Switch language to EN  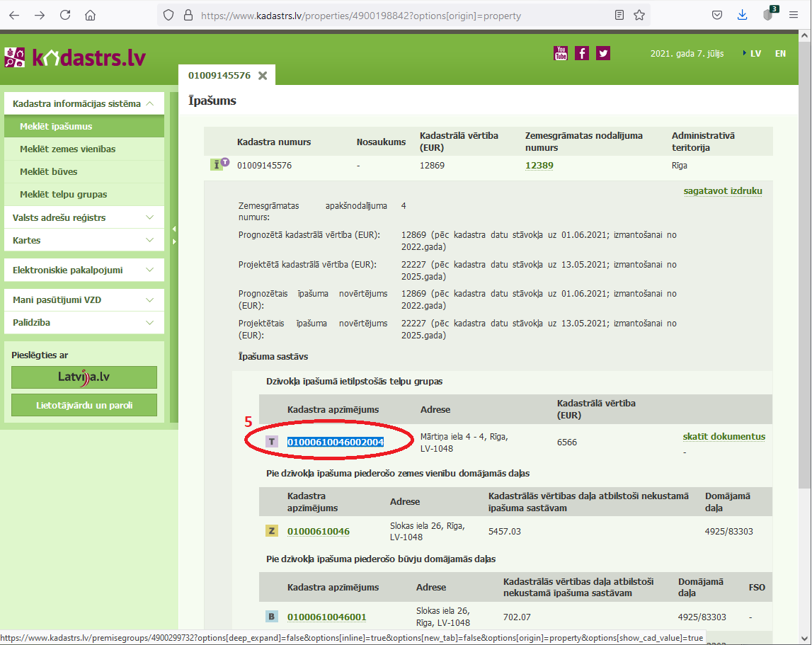pos(780,53)
